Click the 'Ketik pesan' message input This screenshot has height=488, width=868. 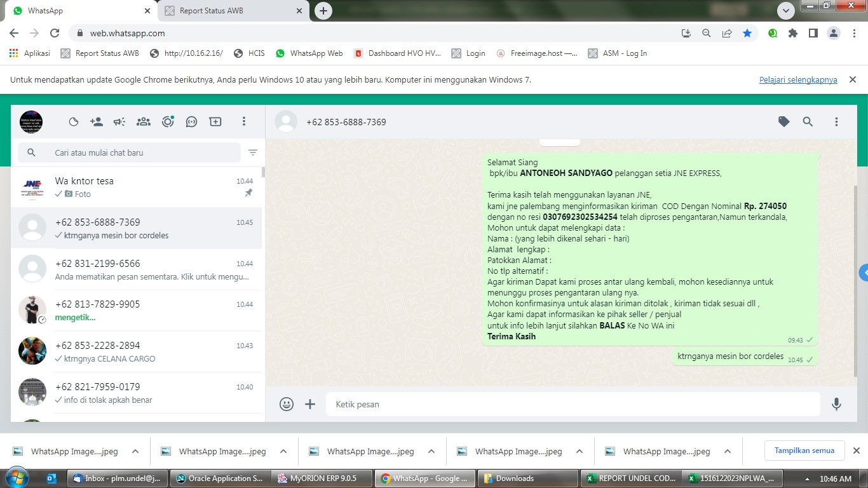[573, 404]
